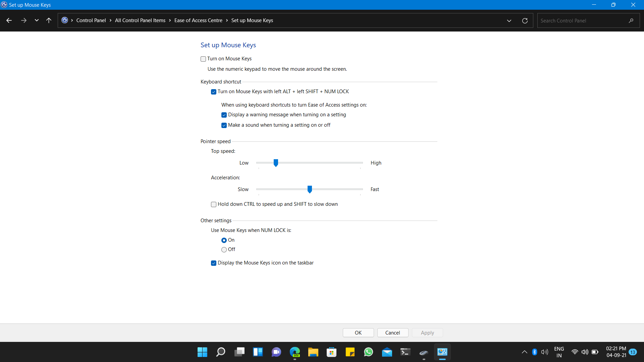Select the Off radio for NUM LOCK
This screenshot has width=644, height=362.
[224, 250]
